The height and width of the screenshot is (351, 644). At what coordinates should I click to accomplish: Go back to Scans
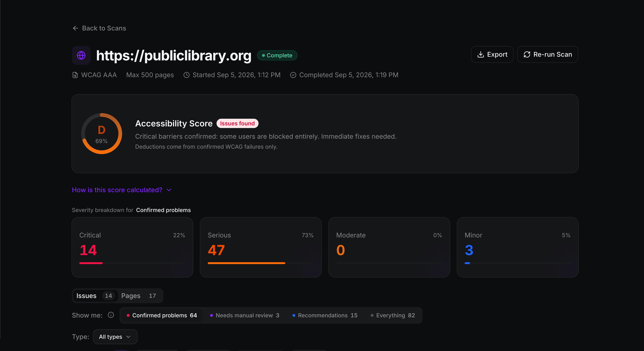99,28
